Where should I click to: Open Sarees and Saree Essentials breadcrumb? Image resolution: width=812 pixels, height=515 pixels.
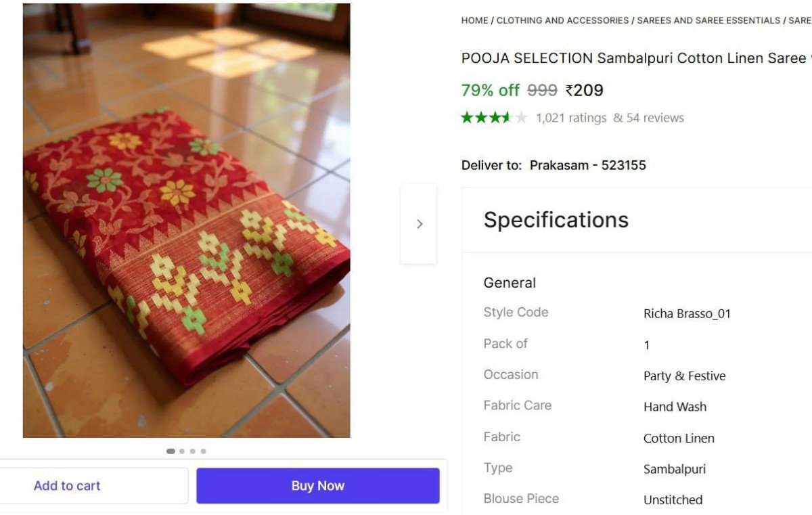click(708, 20)
